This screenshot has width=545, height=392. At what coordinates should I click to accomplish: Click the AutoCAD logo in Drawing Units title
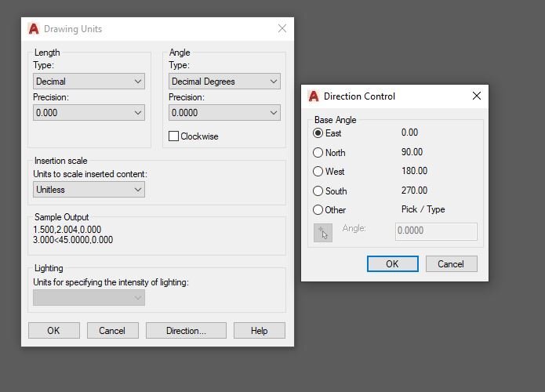(34, 29)
